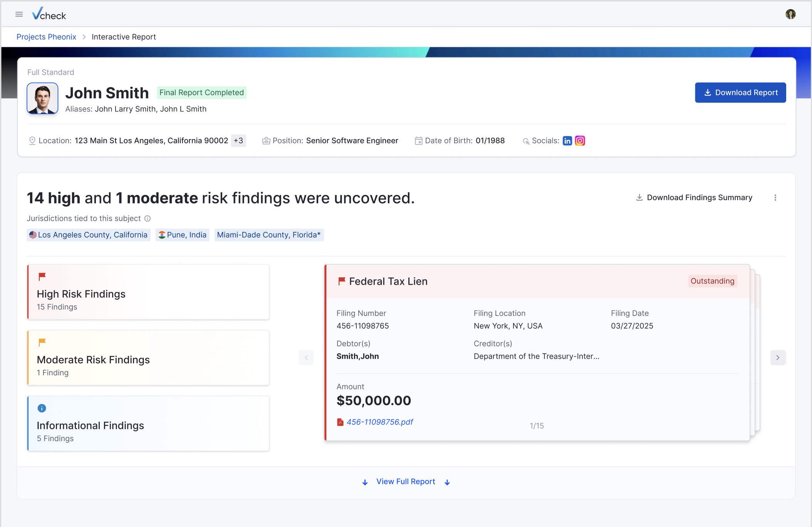The width and height of the screenshot is (812, 527).
Task: Open the three-dot findings options menu
Action: 775,198
